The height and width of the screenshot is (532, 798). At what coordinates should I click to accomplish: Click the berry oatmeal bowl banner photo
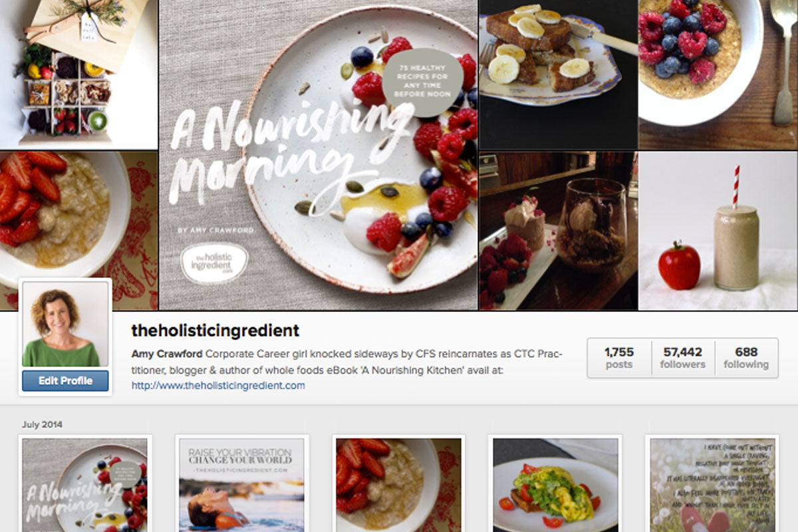tap(718, 74)
